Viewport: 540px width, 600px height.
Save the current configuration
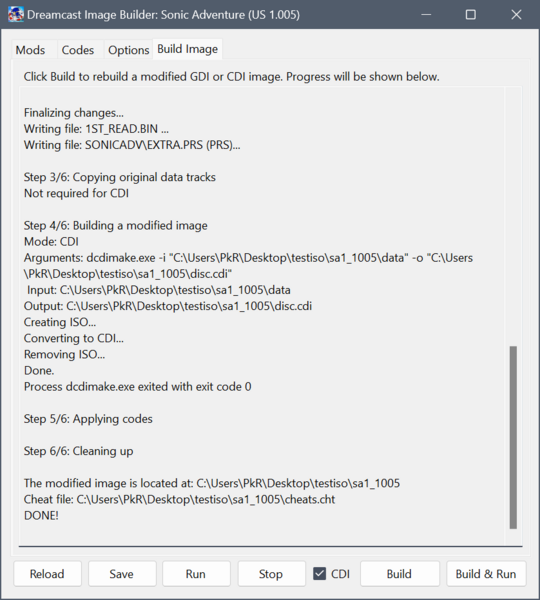tap(121, 574)
